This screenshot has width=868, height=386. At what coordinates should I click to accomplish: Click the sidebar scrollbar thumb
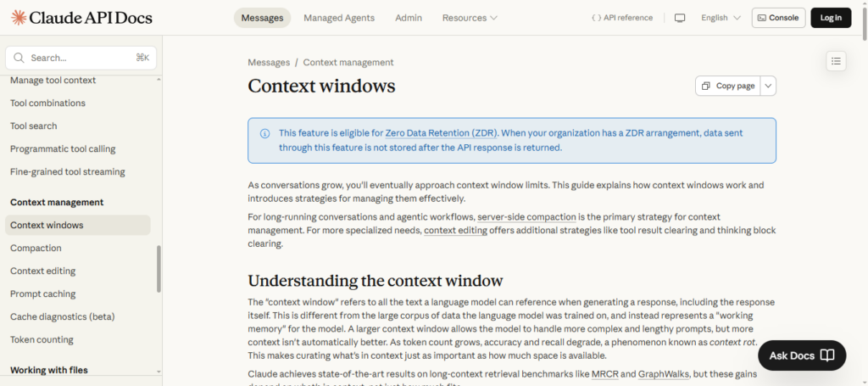click(159, 269)
